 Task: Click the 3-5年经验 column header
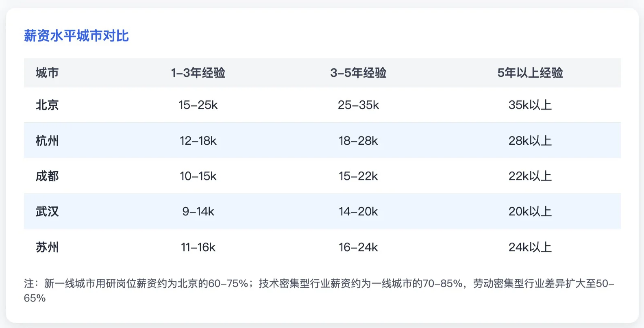358,73
